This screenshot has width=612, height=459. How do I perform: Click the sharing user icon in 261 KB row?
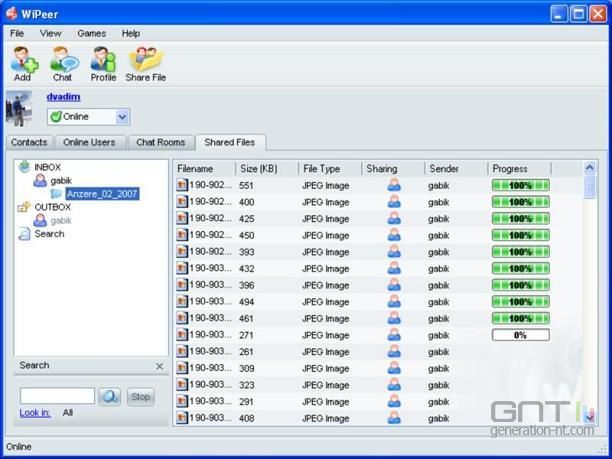pyautogui.click(x=394, y=351)
